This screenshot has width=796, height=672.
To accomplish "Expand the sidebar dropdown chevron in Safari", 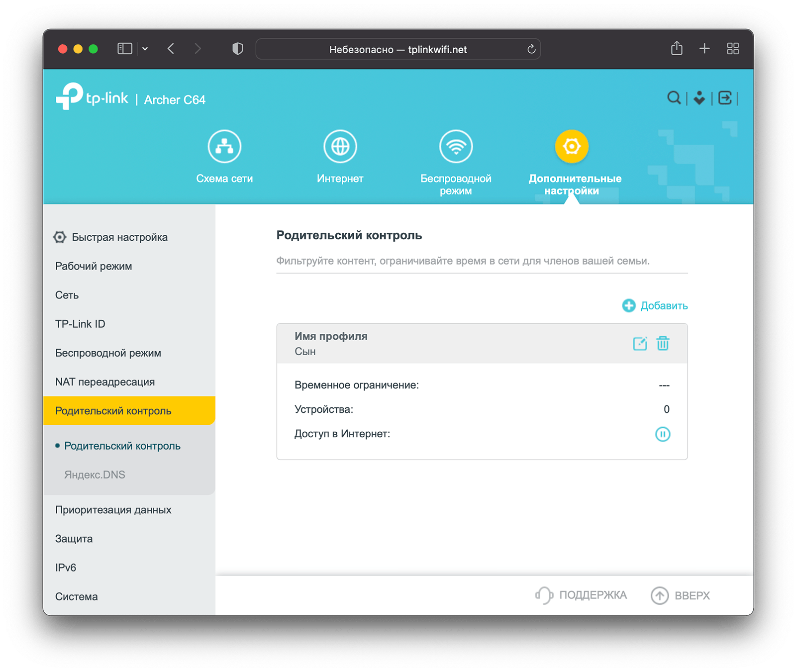I will point(145,49).
